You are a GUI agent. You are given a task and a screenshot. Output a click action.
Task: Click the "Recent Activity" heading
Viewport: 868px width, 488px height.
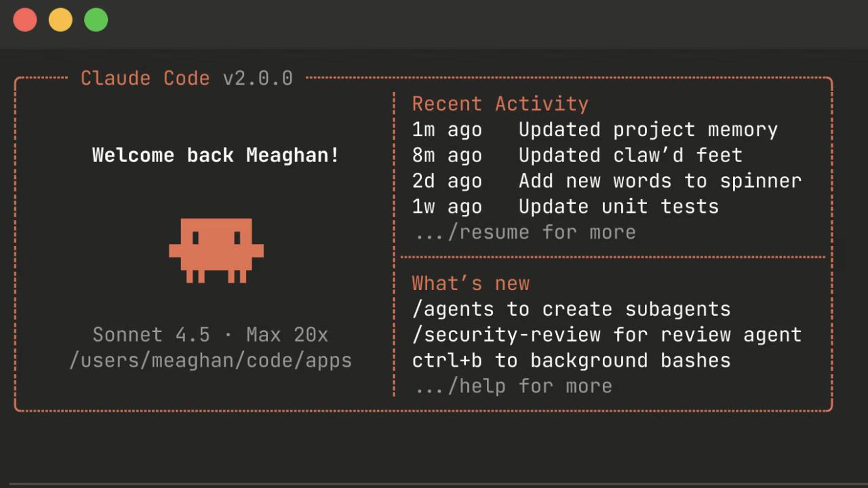pyautogui.click(x=500, y=104)
